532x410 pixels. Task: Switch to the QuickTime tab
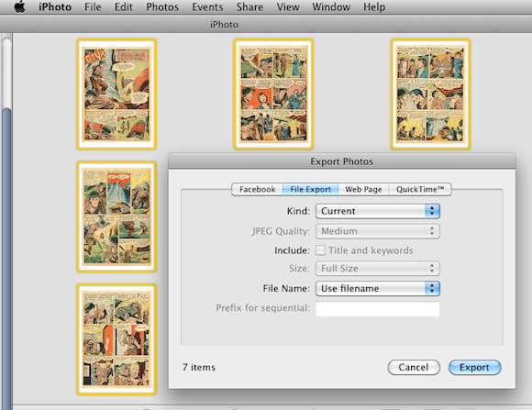pyautogui.click(x=420, y=189)
